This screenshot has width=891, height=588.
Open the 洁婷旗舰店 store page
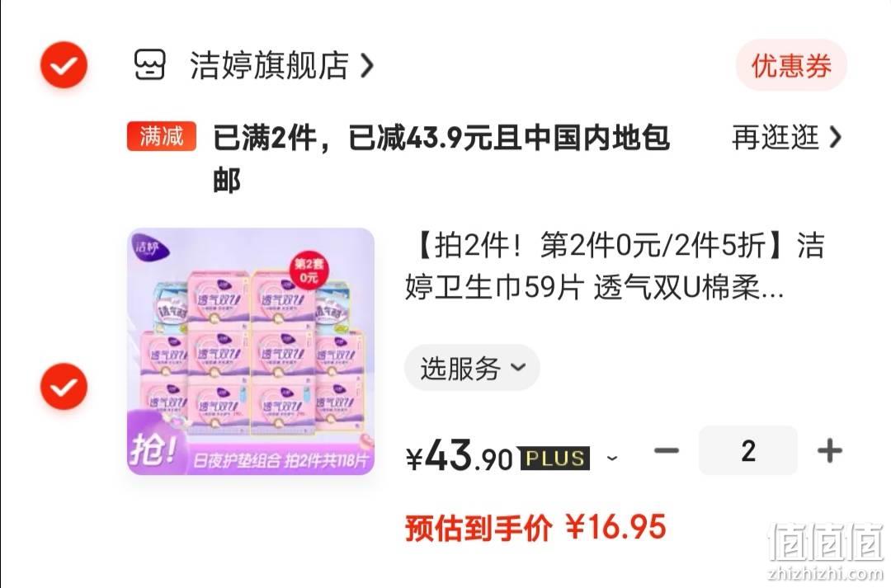click(x=269, y=65)
